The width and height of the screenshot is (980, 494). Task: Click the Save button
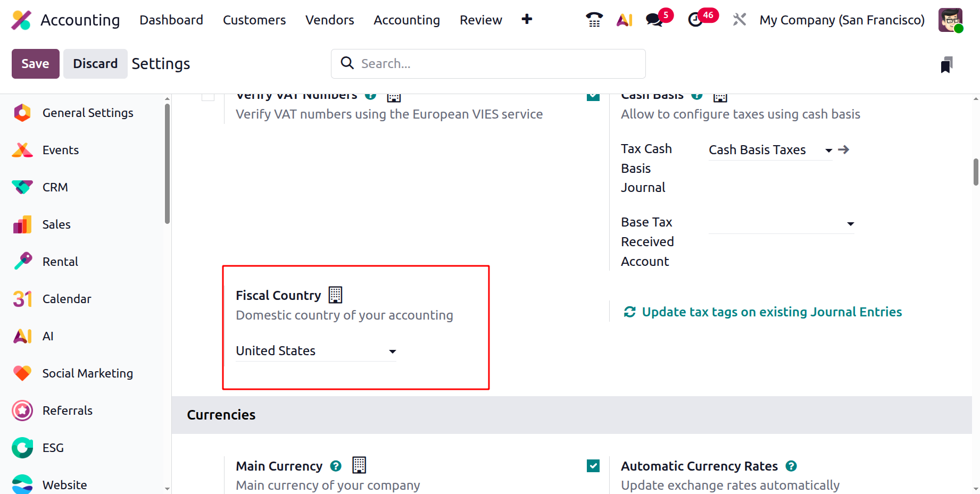pos(35,64)
